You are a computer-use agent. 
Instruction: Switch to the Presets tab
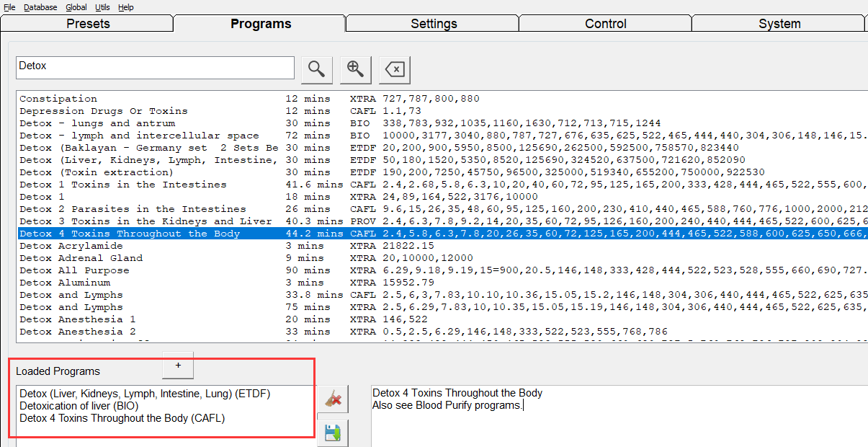coord(88,24)
